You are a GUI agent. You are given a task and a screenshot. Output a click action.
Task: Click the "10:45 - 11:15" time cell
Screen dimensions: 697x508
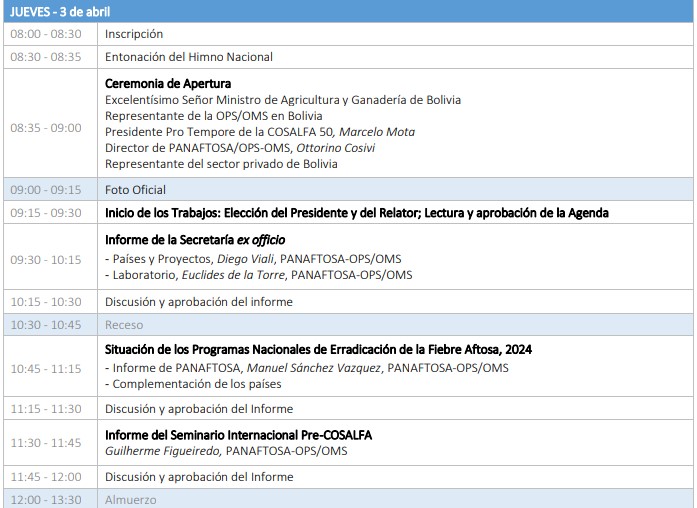pyautogui.click(x=46, y=368)
